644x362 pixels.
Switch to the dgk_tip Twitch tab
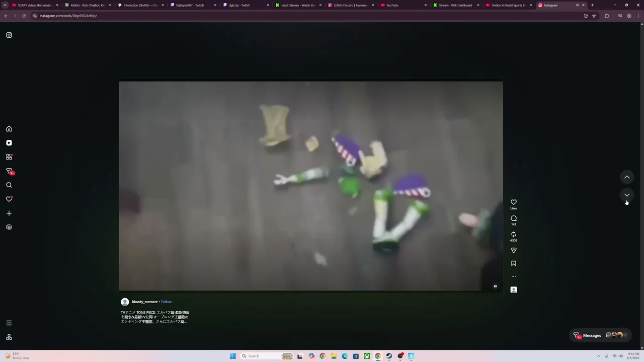(x=245, y=5)
